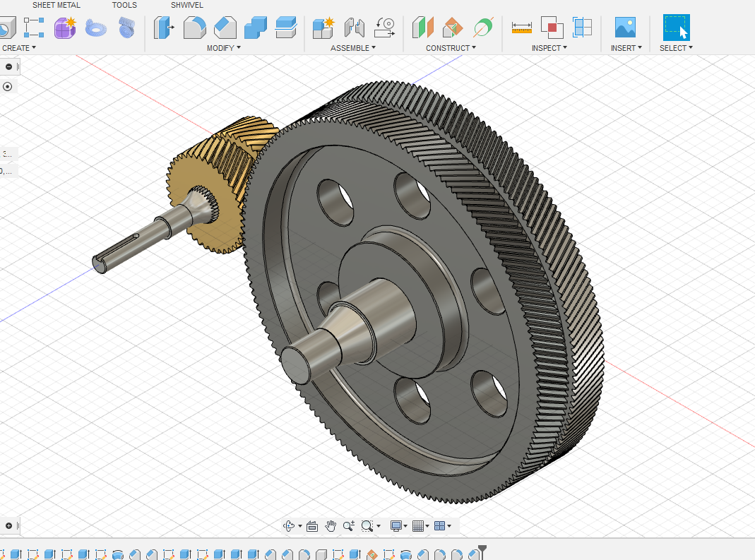Screen dimensions: 755x560
Task: Click the Offset Plane construct icon
Action: coord(422,28)
